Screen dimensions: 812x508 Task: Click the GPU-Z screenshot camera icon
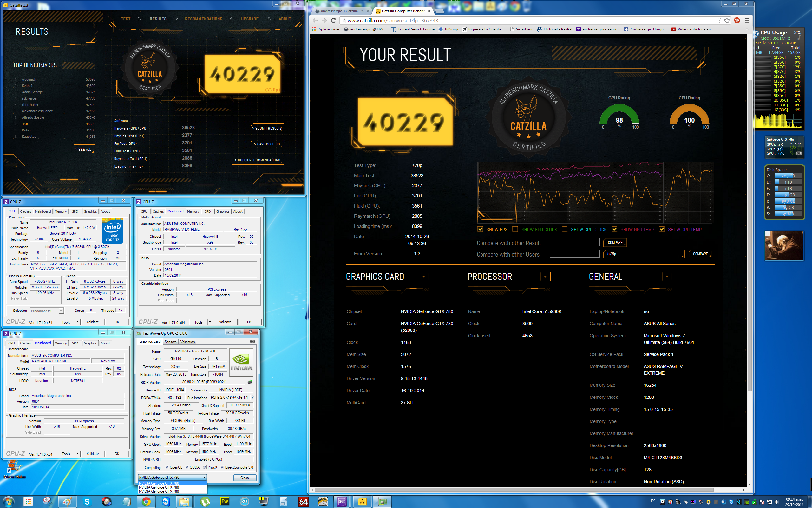[253, 341]
